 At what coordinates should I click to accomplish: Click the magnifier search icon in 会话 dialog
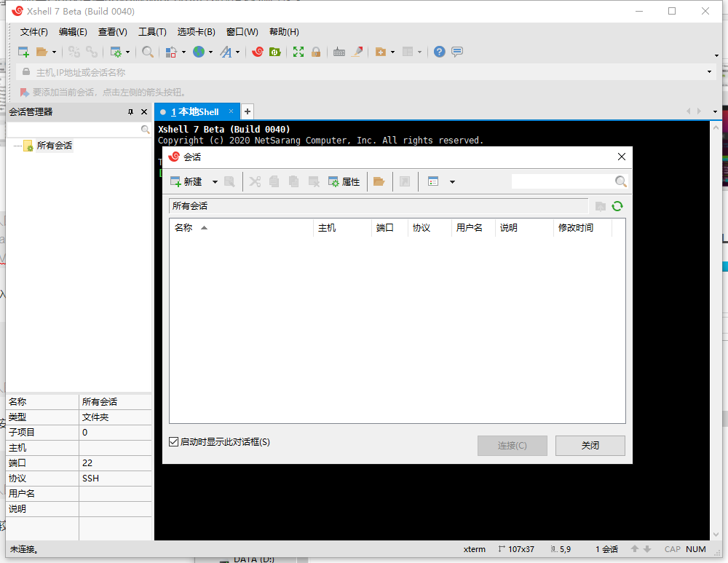(621, 181)
